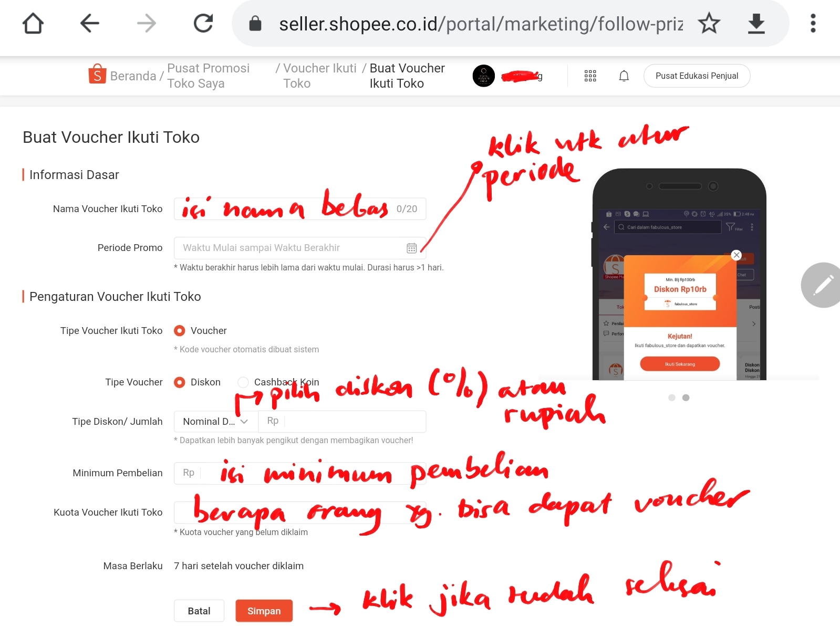Click the 'Informasi Dasar' section heading
Screen dimensions: 840x638
pos(74,175)
